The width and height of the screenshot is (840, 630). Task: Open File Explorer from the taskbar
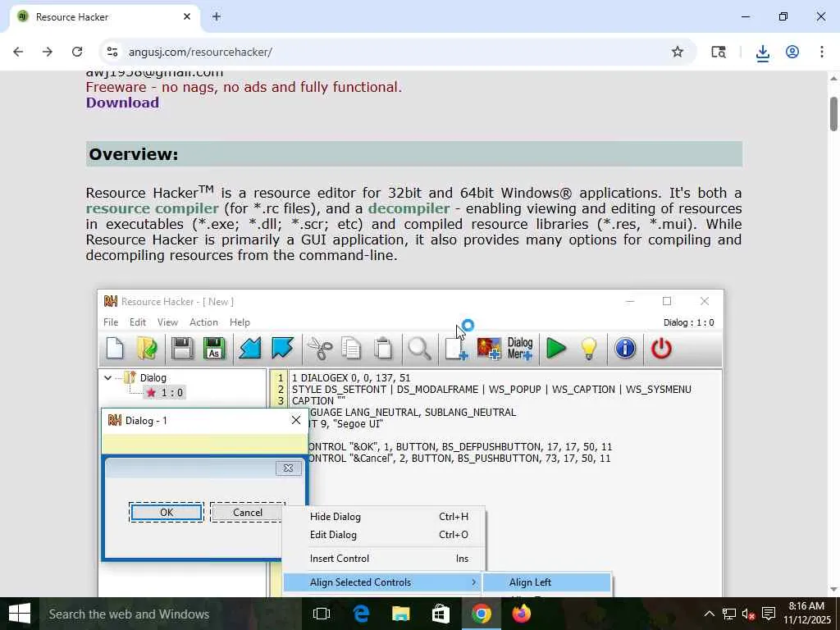[400, 614]
